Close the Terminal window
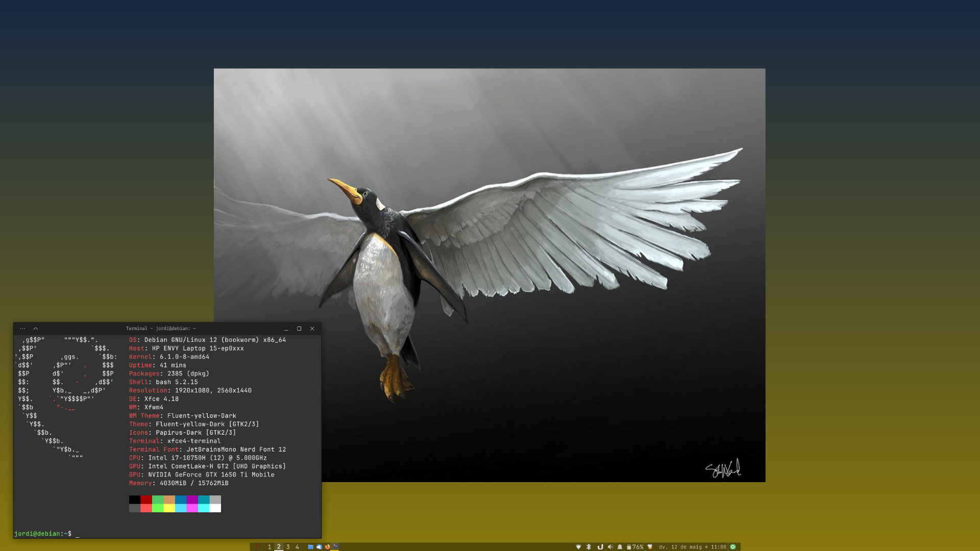This screenshot has width=980, height=551. click(x=312, y=329)
